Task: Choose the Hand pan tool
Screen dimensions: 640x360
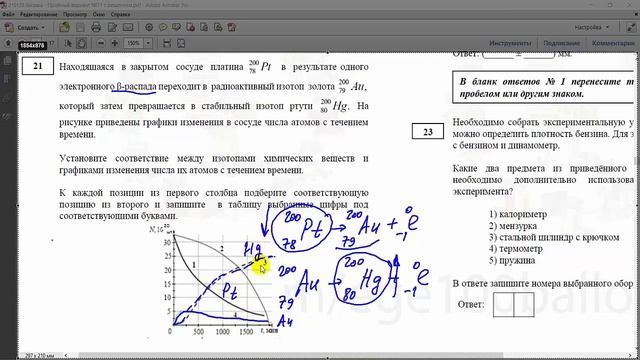Action: click(82, 43)
